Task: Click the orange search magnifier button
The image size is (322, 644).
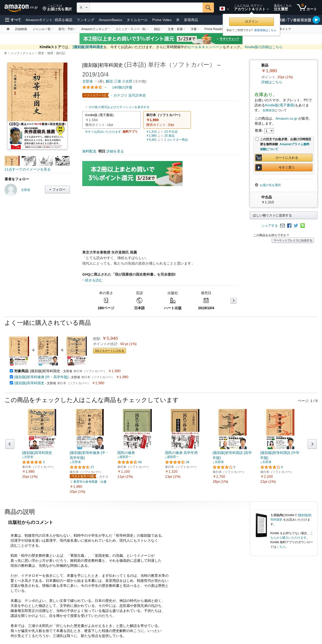Action: point(208,8)
